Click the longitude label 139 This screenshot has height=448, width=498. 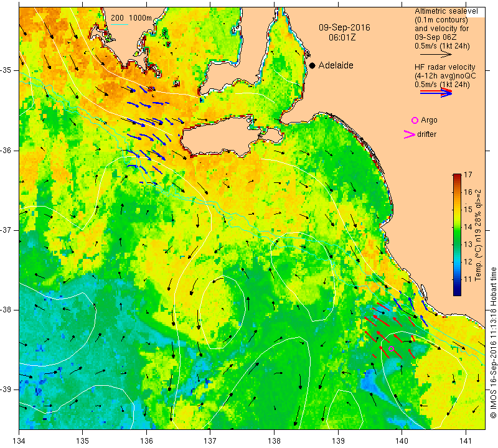pyautogui.click(x=338, y=441)
